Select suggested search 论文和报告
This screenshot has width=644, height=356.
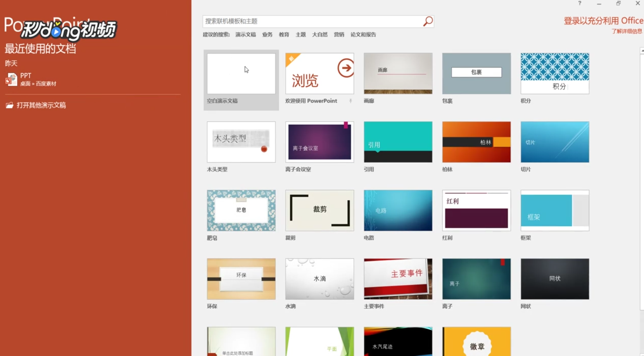(363, 35)
